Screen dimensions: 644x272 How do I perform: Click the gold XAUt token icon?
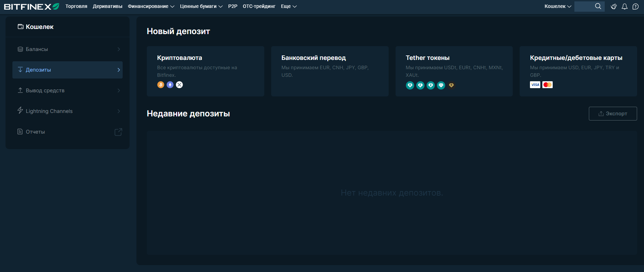(451, 85)
